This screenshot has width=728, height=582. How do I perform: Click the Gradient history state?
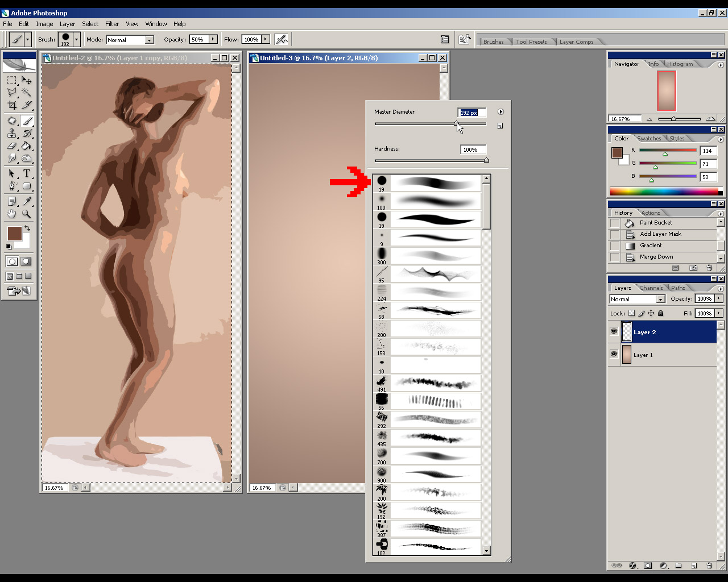pyautogui.click(x=651, y=246)
